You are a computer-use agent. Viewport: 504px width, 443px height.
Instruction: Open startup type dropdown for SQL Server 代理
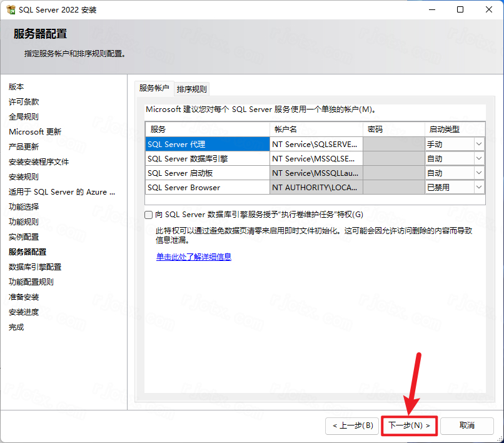point(478,144)
